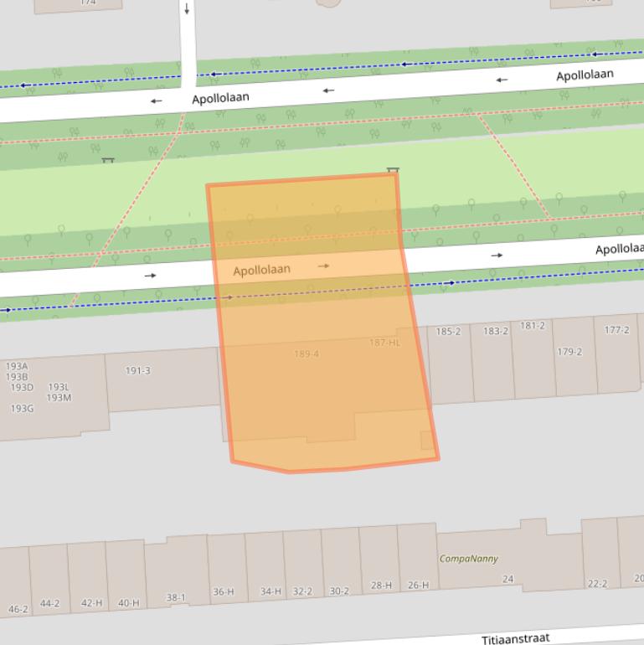The height and width of the screenshot is (645, 644).
Task: Click house number 187-HL
Action: tap(384, 343)
